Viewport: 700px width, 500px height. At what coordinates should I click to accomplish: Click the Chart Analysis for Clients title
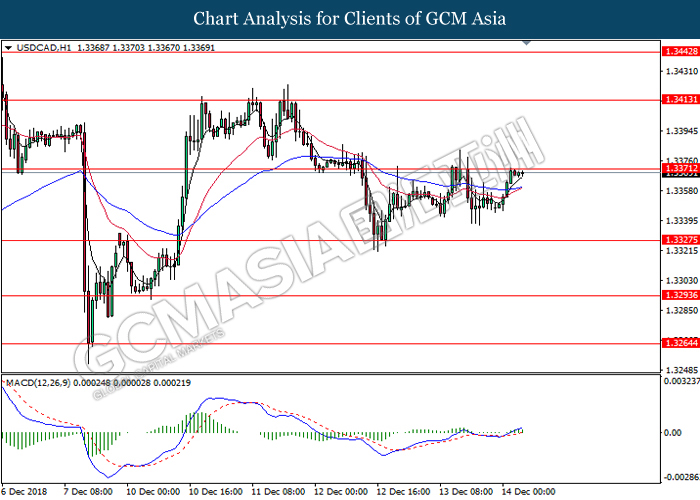click(x=350, y=19)
